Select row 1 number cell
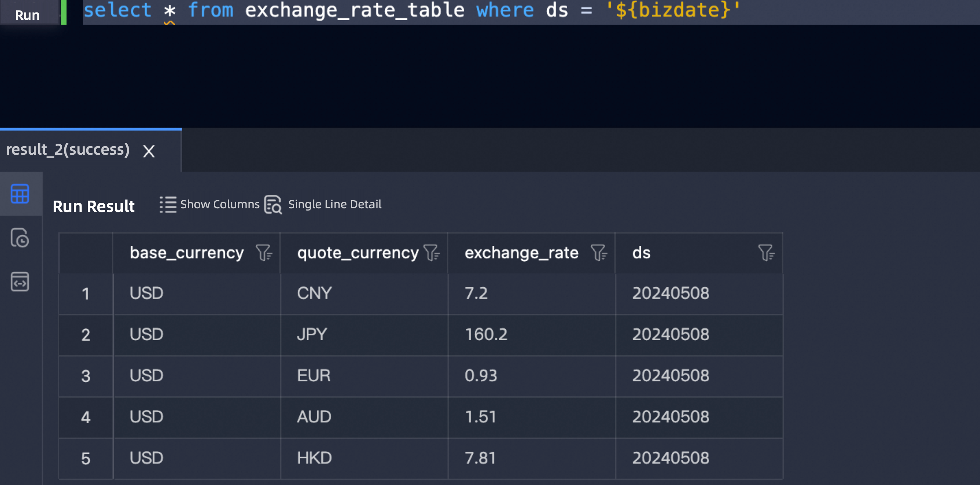Image resolution: width=980 pixels, height=485 pixels. [86, 294]
